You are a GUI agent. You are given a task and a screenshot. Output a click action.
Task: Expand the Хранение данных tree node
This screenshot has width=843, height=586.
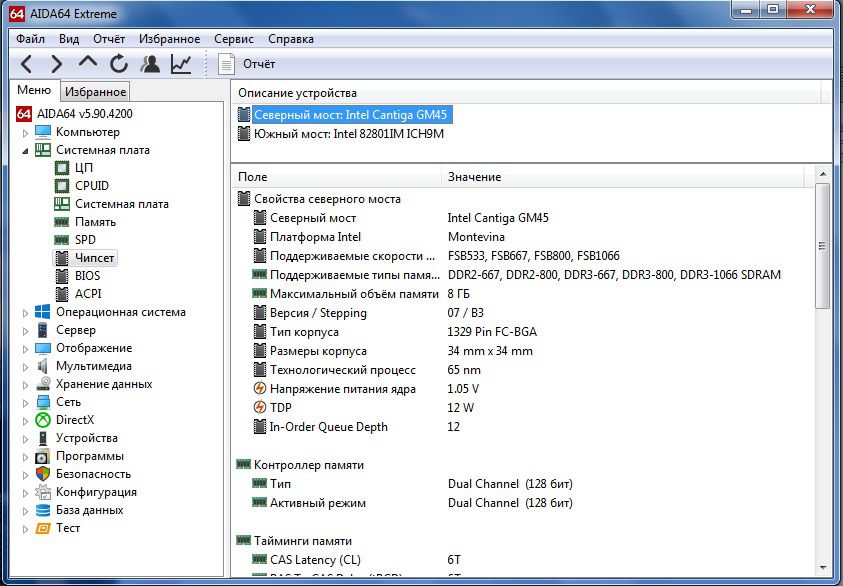[x=25, y=385]
